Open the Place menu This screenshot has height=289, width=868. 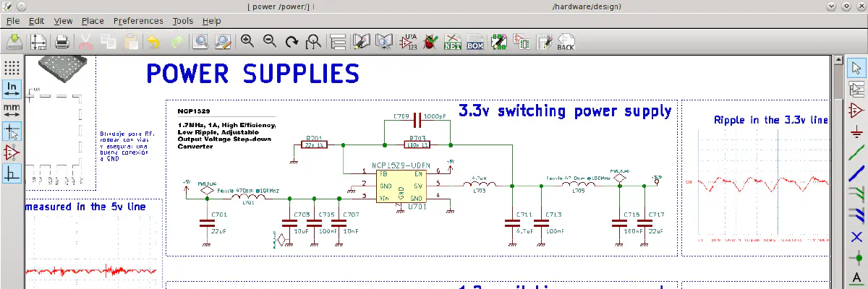pyautogui.click(x=93, y=21)
